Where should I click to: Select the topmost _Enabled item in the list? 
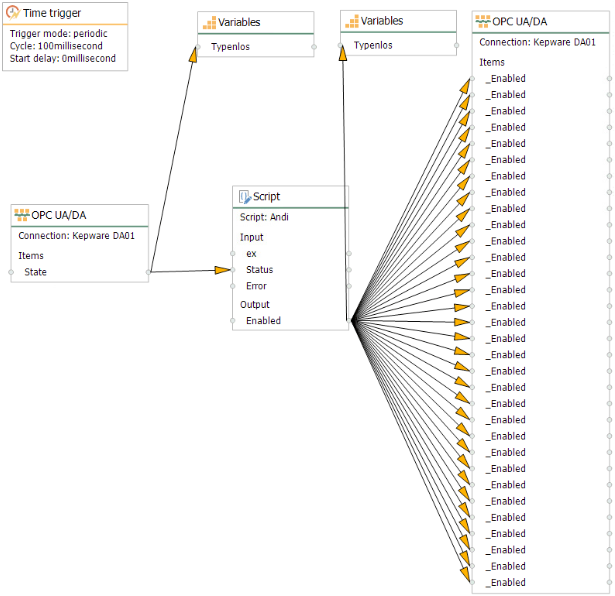tap(505, 78)
